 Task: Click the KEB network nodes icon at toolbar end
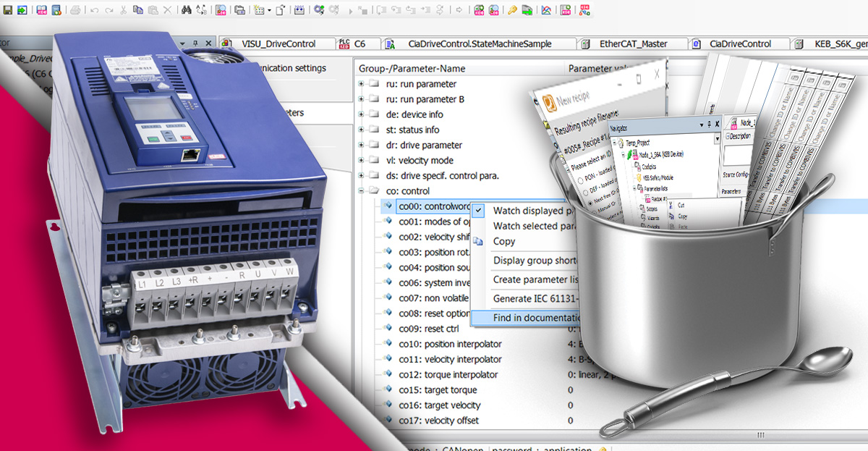[x=584, y=10]
